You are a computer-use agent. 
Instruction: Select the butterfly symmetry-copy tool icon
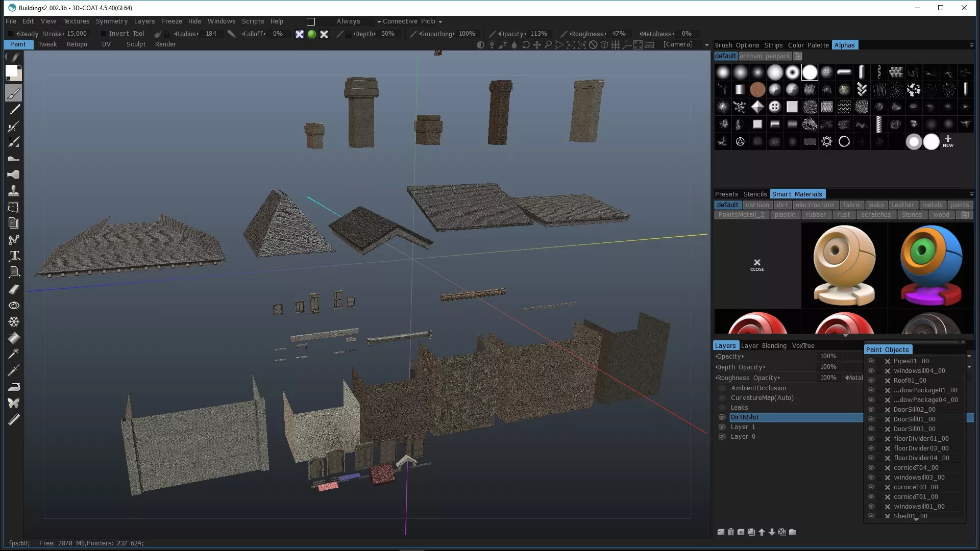tap(14, 403)
